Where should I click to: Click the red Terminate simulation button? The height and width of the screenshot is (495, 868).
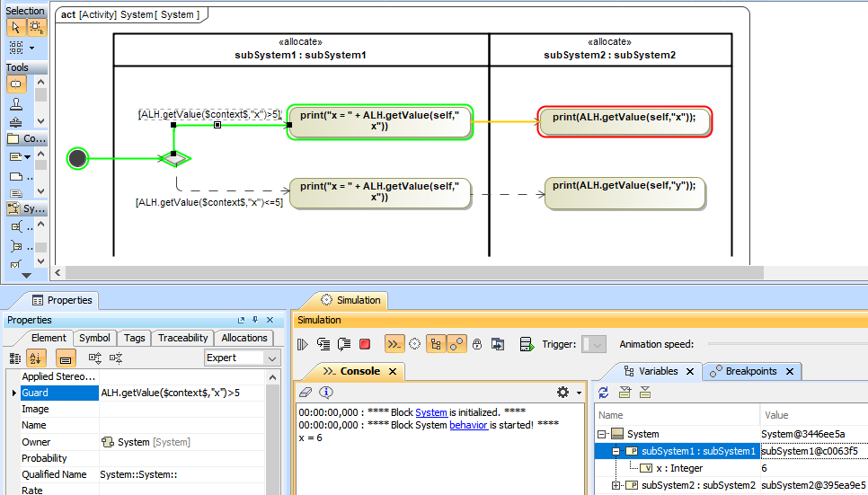tap(365, 344)
